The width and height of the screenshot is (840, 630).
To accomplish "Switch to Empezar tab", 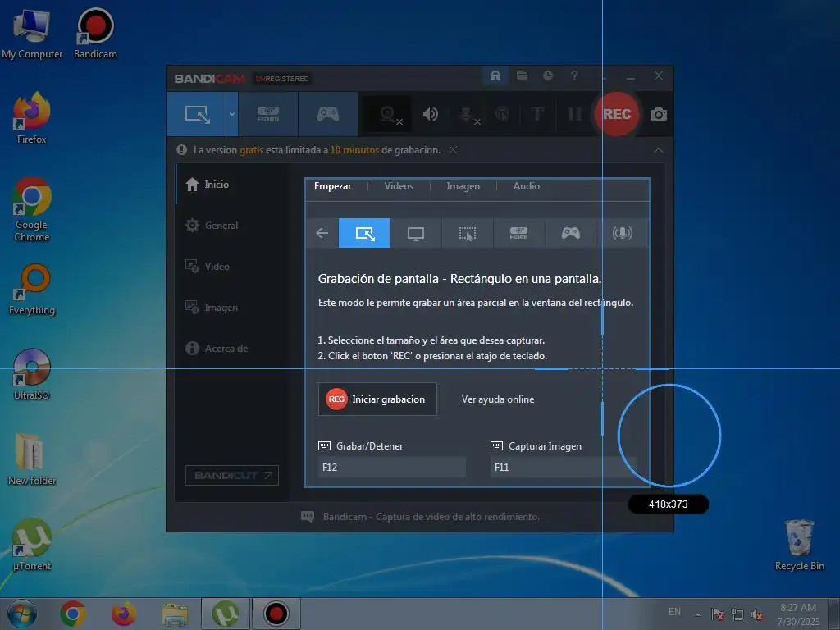I will coord(333,186).
